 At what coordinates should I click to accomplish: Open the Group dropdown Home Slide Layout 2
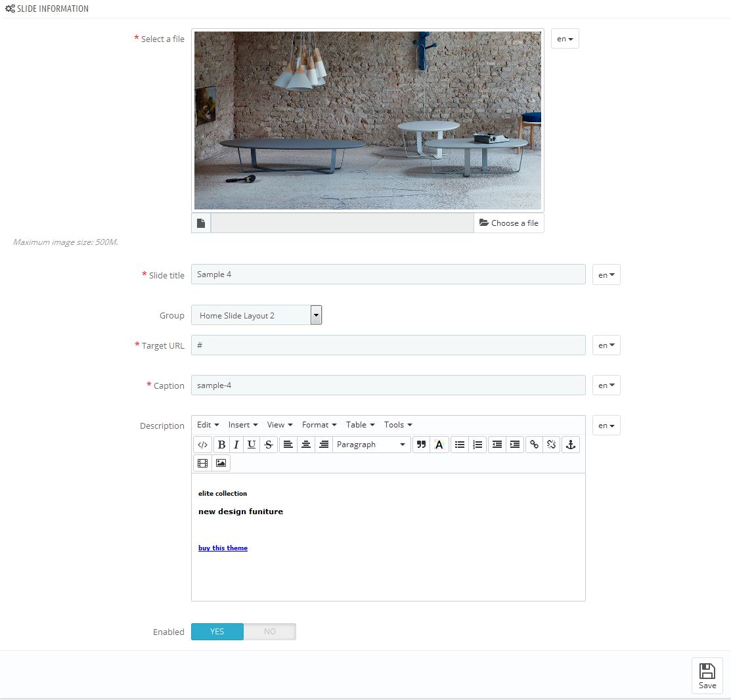tap(256, 315)
